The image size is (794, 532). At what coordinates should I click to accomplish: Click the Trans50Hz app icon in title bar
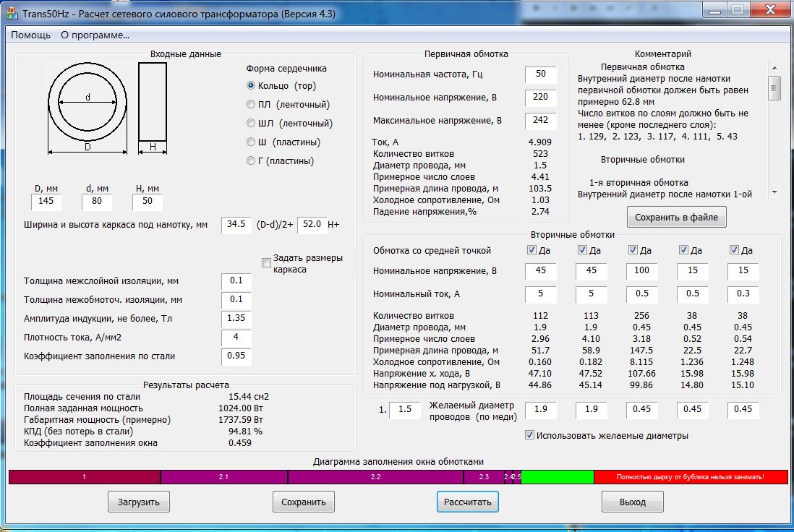(12, 13)
